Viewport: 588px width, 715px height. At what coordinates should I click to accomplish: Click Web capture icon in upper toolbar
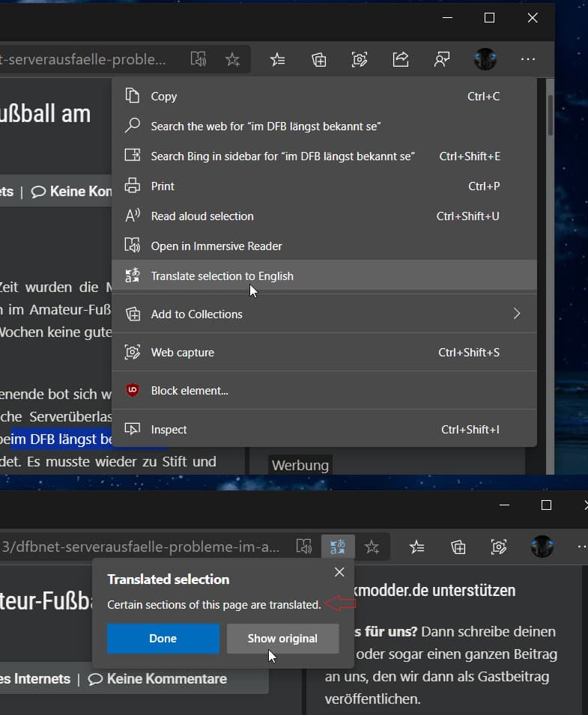(x=360, y=59)
